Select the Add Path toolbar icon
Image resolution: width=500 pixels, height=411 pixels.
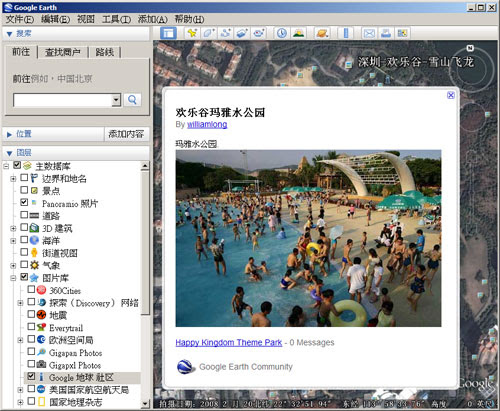(226, 33)
